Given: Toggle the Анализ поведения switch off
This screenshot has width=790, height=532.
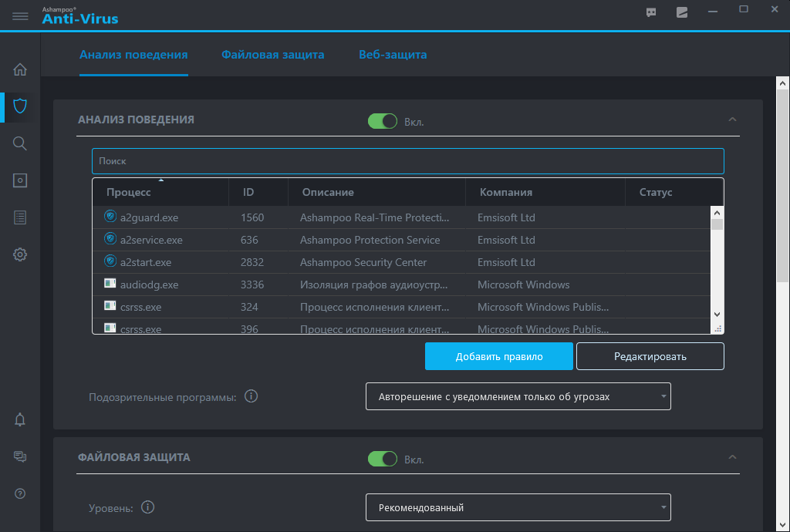Looking at the screenshot, I should (382, 121).
